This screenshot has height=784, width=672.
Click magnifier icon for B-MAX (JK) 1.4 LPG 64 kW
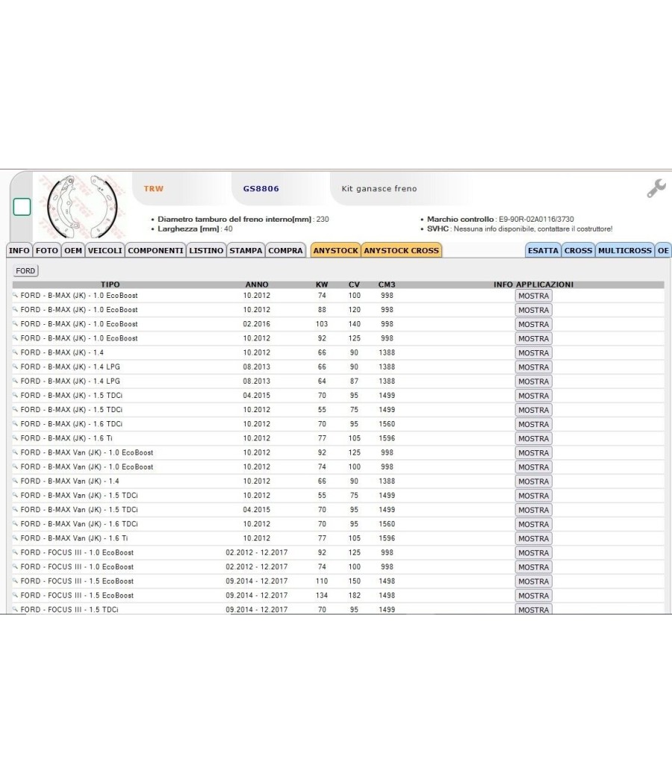point(16,381)
